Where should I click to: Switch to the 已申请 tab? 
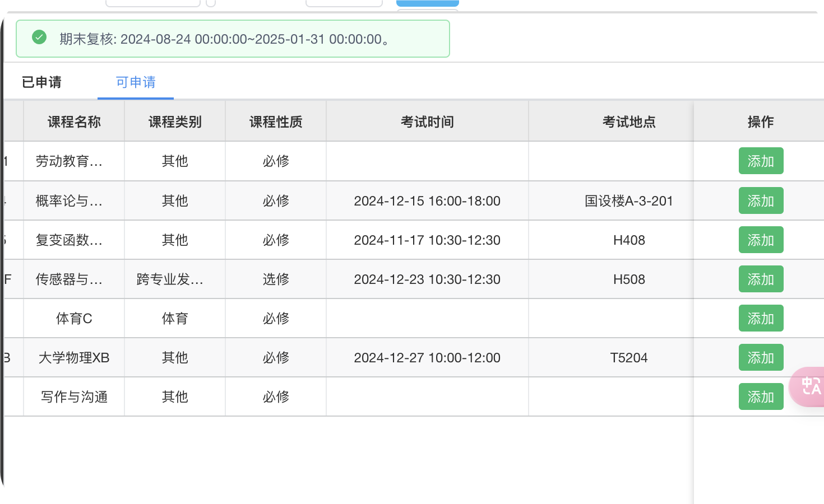(41, 82)
